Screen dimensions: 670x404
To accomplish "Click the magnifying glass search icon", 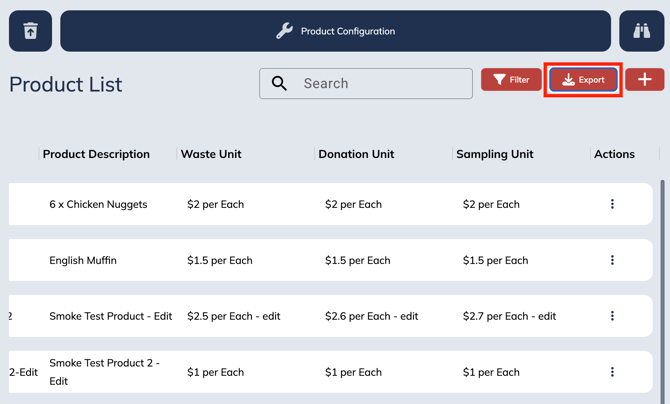I will [280, 84].
